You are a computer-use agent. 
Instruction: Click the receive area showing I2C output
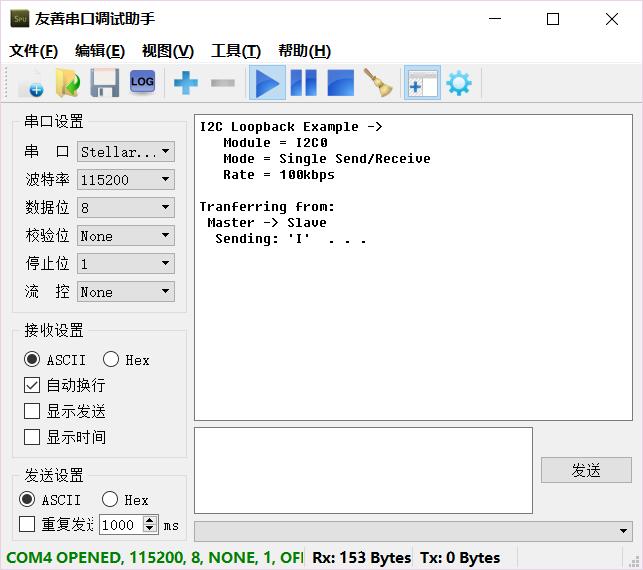(x=413, y=267)
